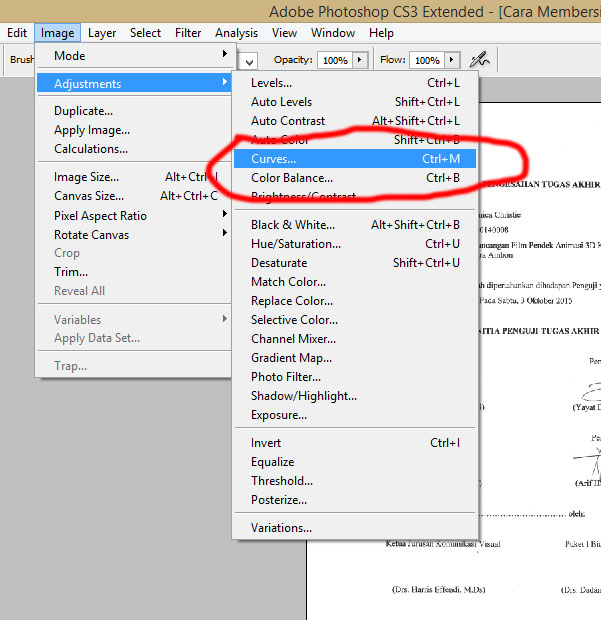Open the Opacity slider arrow
Image resolution: width=601 pixels, height=620 pixels.
point(359,60)
